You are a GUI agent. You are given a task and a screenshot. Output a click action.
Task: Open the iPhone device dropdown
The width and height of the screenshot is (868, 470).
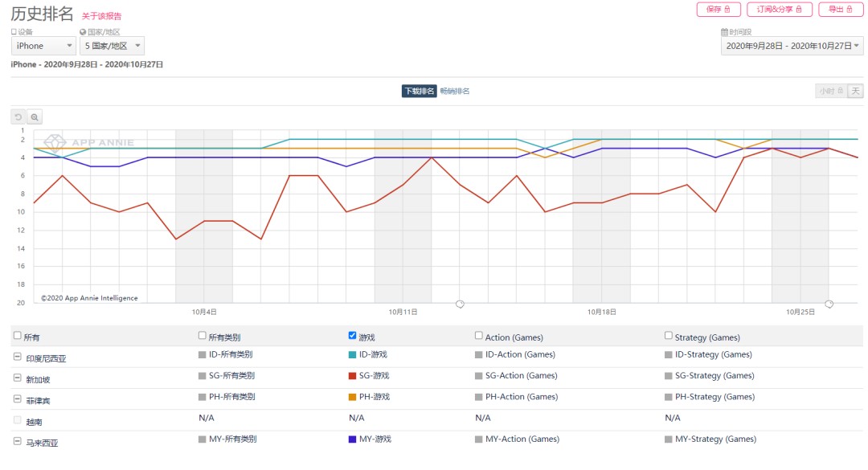(x=44, y=46)
